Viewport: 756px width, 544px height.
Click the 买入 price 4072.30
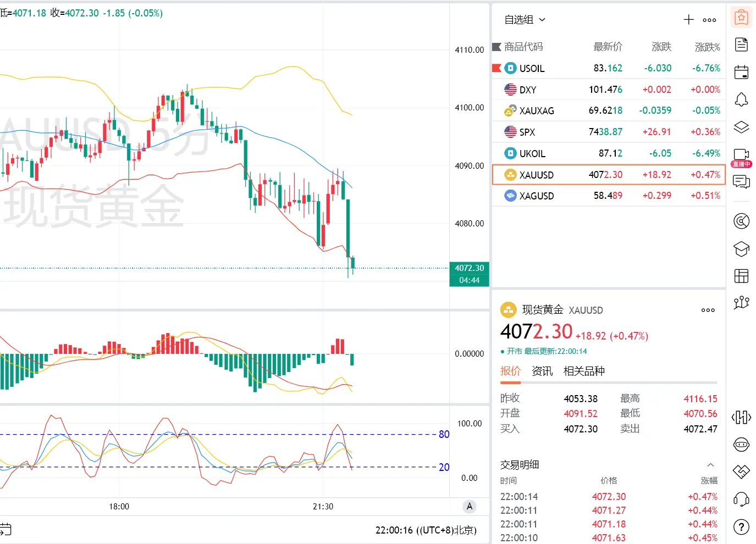pyautogui.click(x=581, y=429)
